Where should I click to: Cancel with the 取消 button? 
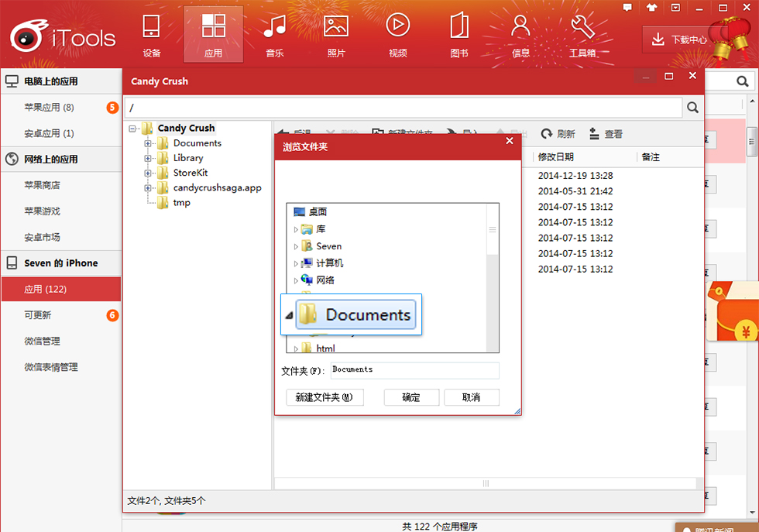[472, 397]
